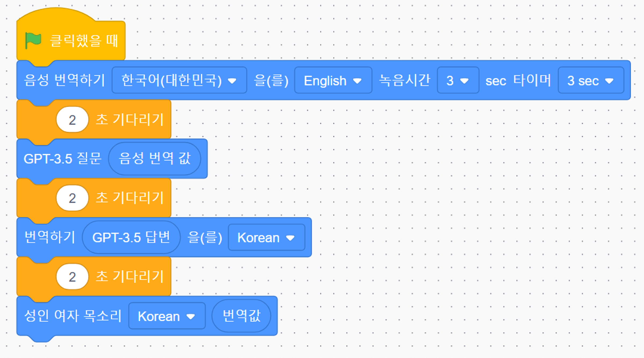Select the first '초 기다리기' block label

click(x=130, y=120)
